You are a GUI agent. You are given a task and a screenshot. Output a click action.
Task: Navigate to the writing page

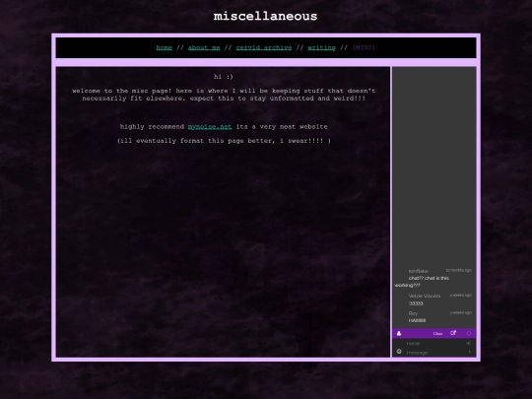[321, 48]
